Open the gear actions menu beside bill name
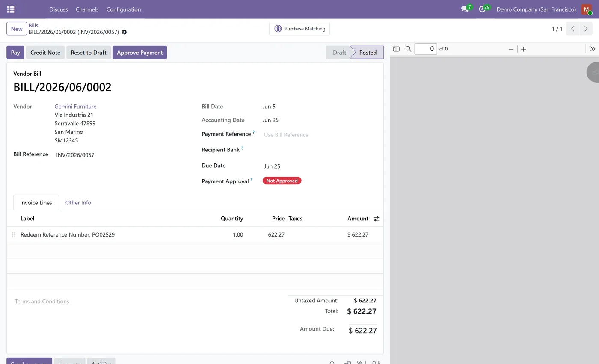Viewport: 599px width, 364px height. (124, 32)
